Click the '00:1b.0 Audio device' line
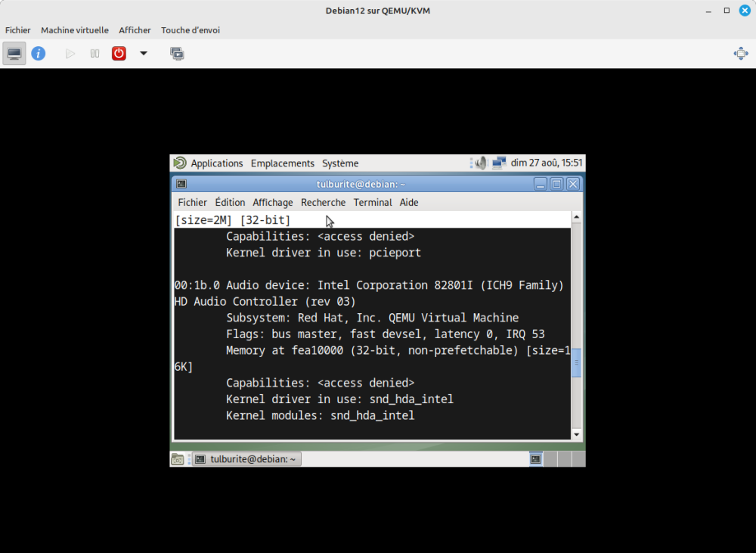The image size is (756, 553). coord(370,285)
